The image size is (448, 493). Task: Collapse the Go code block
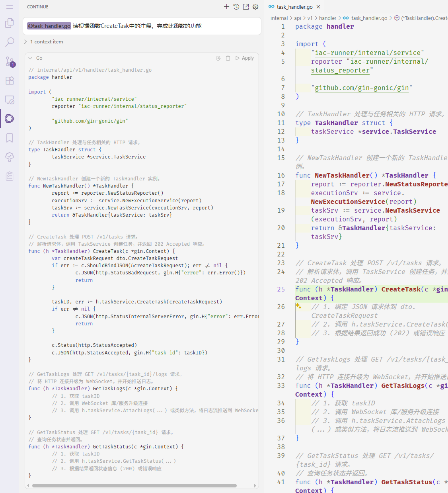click(30, 58)
